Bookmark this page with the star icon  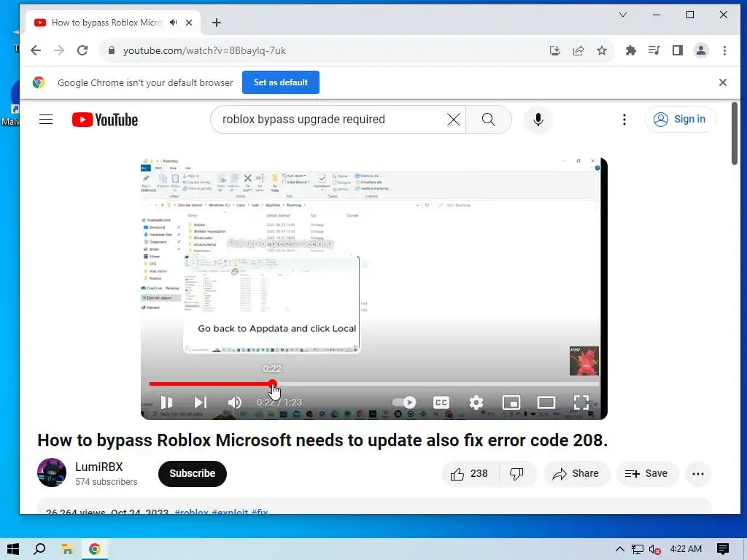click(602, 50)
